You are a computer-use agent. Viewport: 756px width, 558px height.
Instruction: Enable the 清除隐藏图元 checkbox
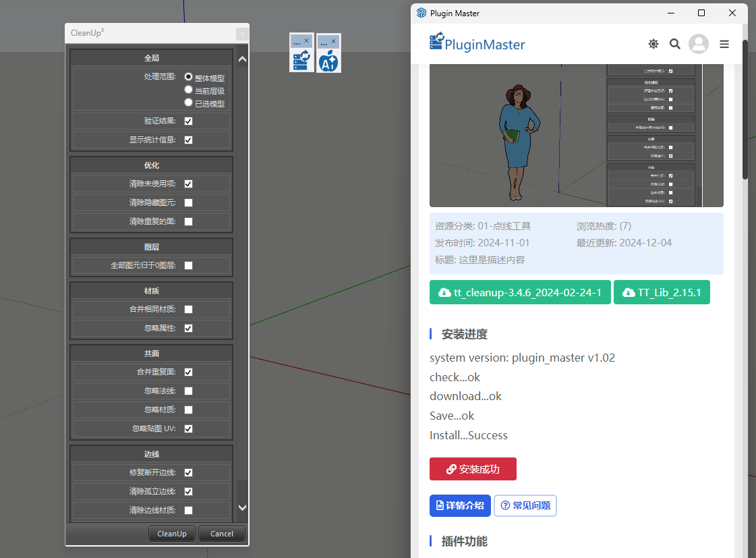[x=189, y=202]
